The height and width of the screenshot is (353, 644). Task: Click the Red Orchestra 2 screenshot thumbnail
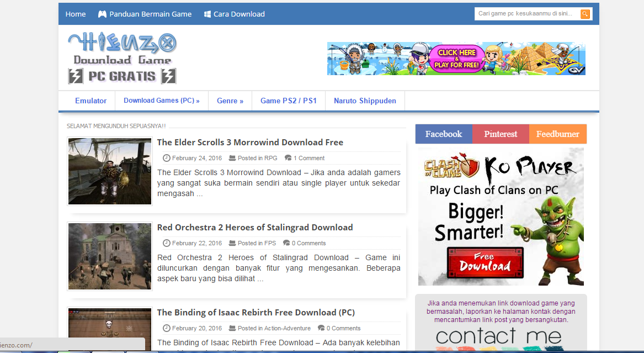click(110, 256)
